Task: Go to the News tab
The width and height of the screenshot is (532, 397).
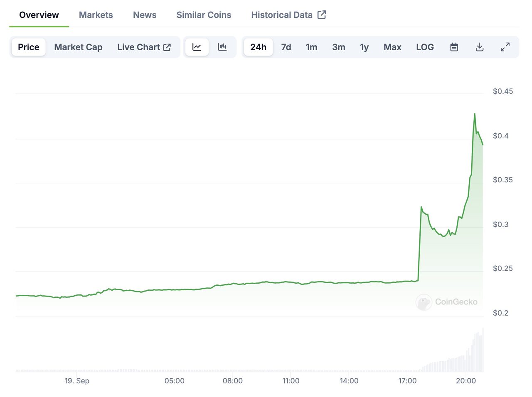Action: coord(145,15)
